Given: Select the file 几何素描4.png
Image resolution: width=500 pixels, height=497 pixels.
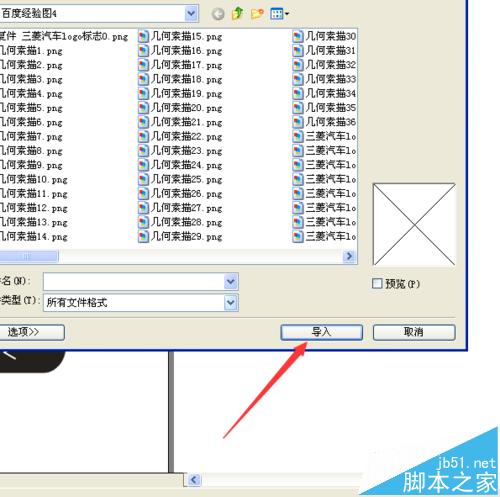Looking at the screenshot, I should tap(31, 94).
